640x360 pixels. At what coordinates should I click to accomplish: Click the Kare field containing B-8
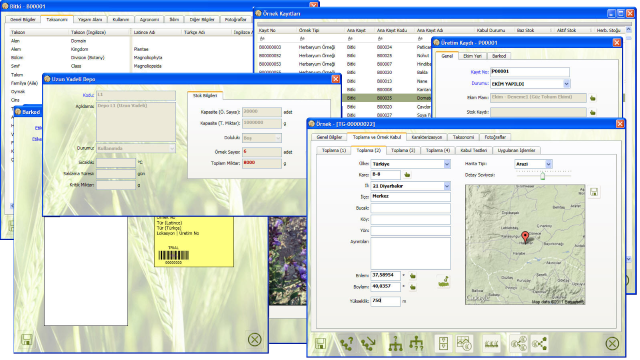click(x=385, y=175)
